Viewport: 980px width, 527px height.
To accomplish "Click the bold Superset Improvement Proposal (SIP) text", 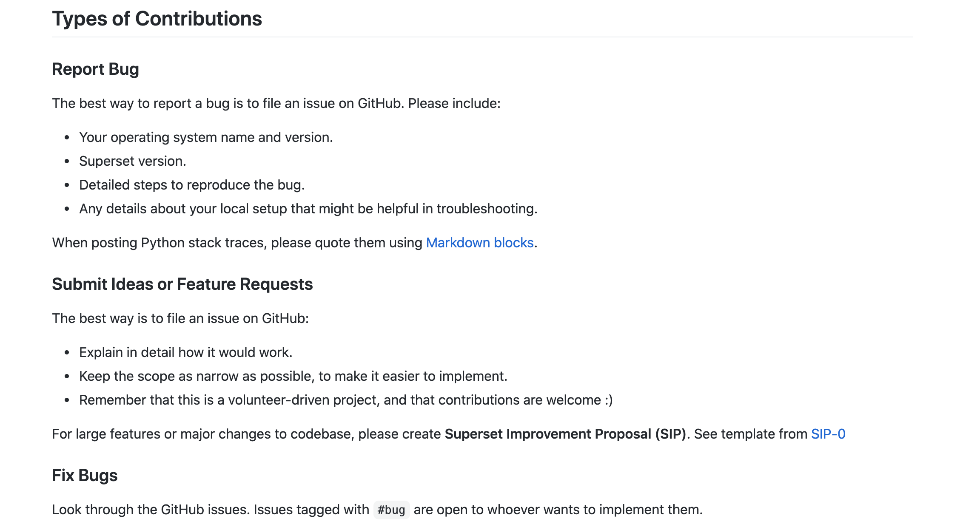I will coord(565,434).
